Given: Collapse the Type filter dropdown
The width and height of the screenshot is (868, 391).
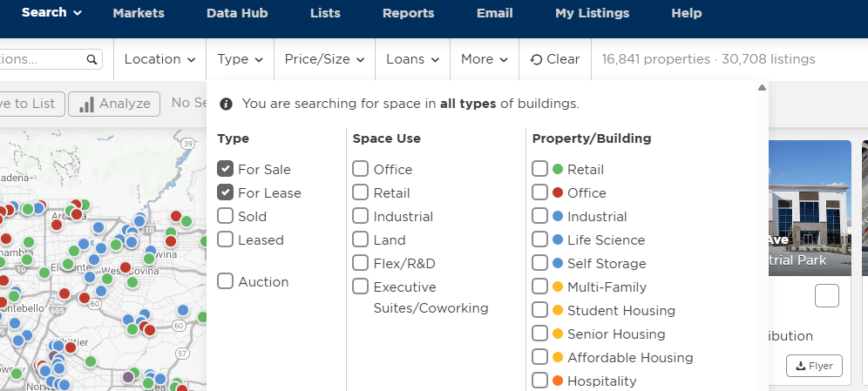Looking at the screenshot, I should [x=240, y=59].
